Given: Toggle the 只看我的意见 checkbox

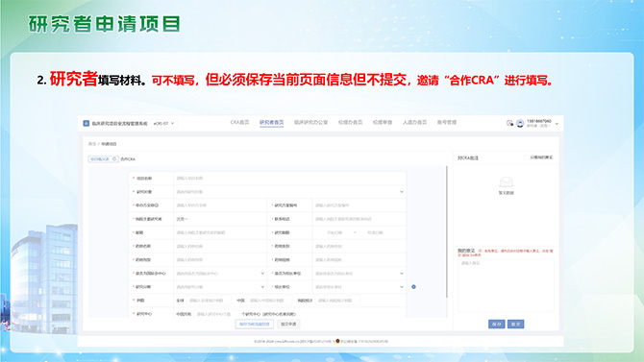Looking at the screenshot, I should (526, 157).
